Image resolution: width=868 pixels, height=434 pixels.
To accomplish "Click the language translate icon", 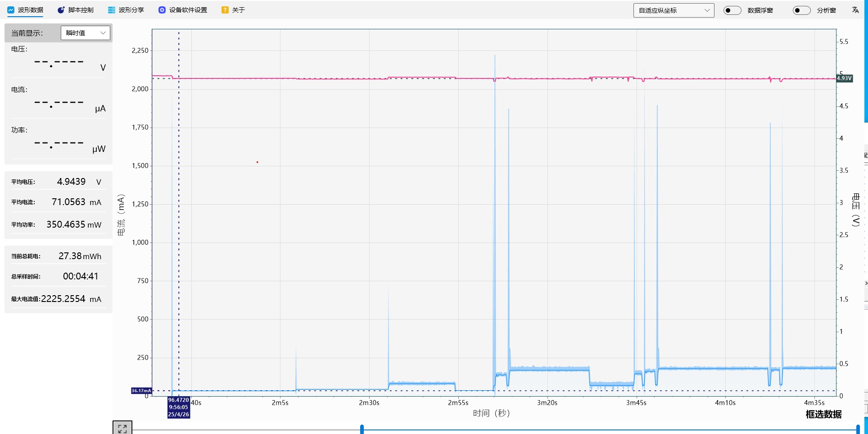I will pyautogui.click(x=855, y=10).
